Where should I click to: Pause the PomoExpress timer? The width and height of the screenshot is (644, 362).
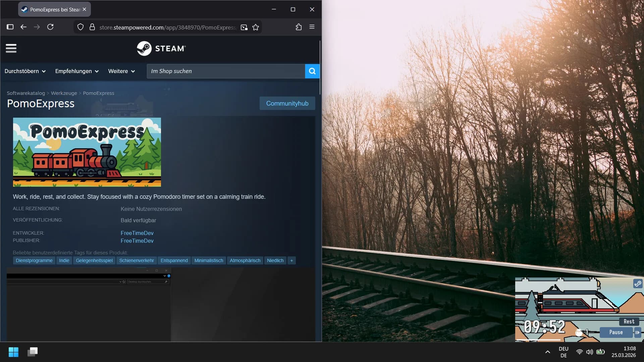point(616,333)
